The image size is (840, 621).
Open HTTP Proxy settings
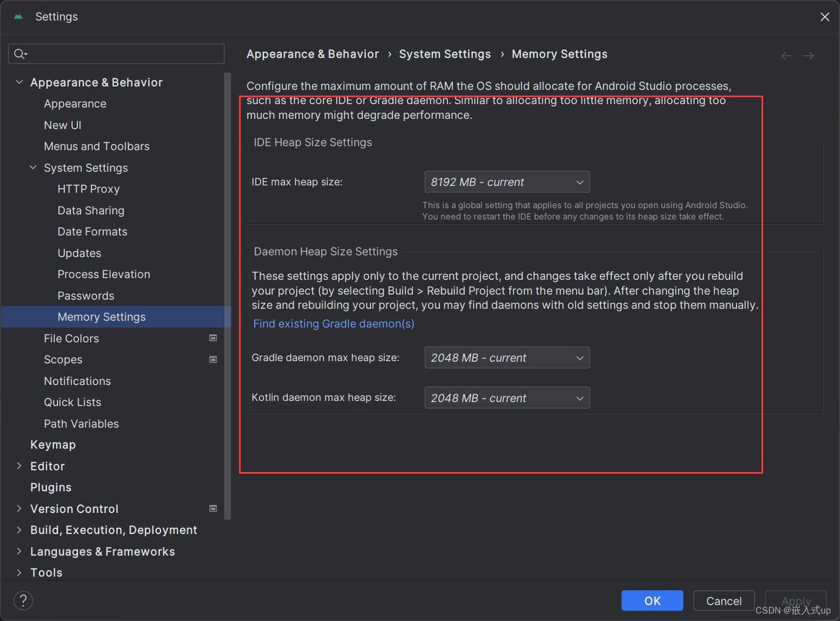tap(88, 189)
